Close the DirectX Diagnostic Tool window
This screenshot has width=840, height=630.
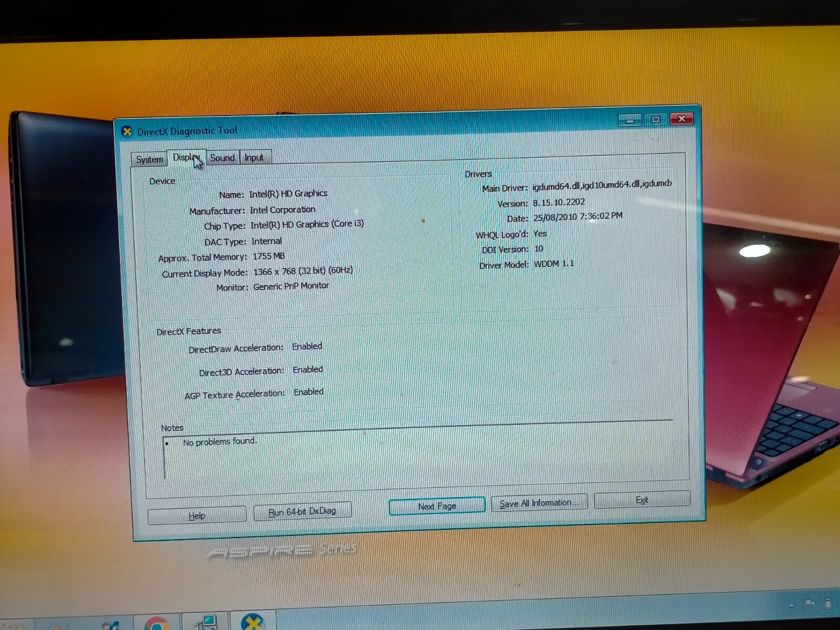pyautogui.click(x=681, y=119)
